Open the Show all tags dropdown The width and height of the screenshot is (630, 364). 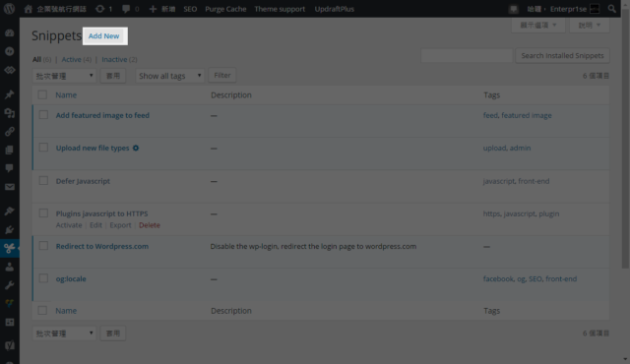169,76
